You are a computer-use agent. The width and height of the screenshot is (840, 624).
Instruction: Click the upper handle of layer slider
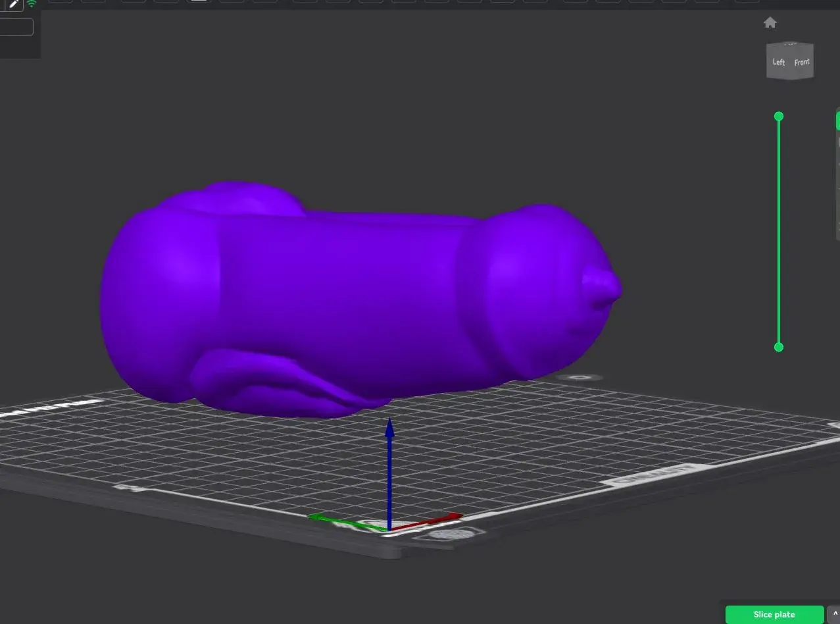(779, 117)
